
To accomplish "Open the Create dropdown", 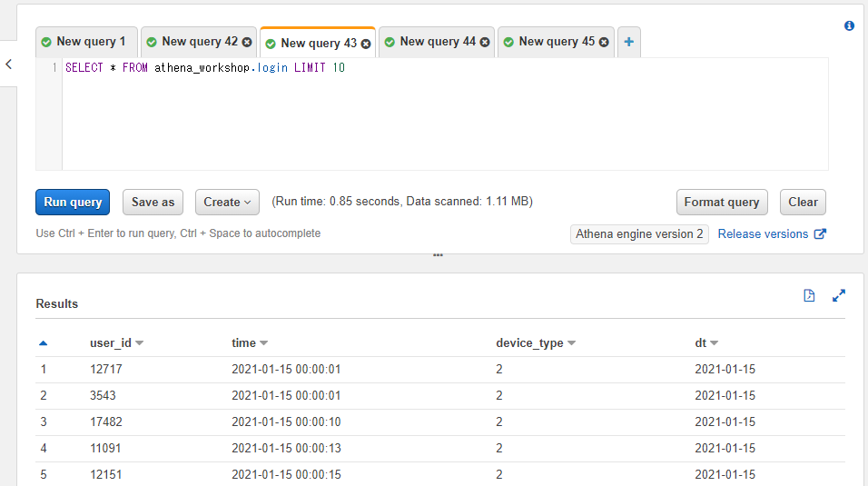I will (227, 203).
